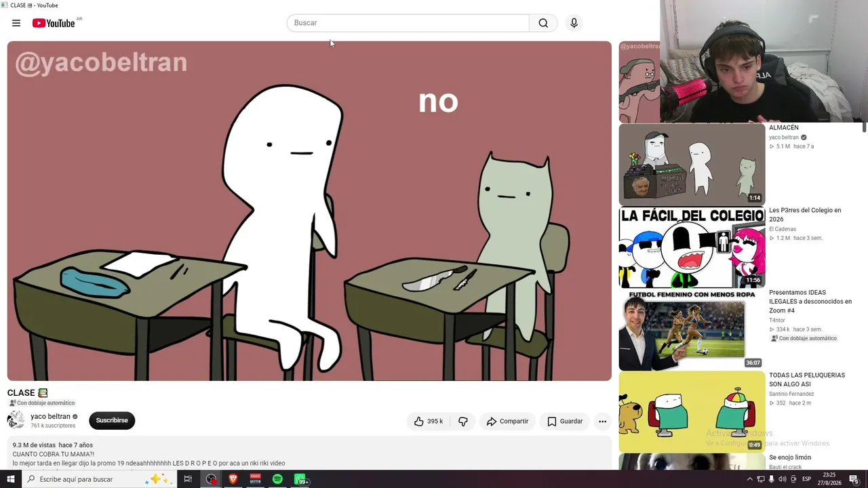Image resolution: width=868 pixels, height=488 pixels.
Task: Open the peluquerias video thumbnail
Action: pyautogui.click(x=692, y=412)
